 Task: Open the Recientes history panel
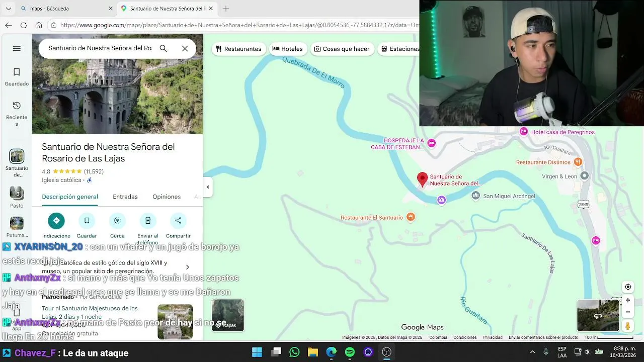click(17, 114)
